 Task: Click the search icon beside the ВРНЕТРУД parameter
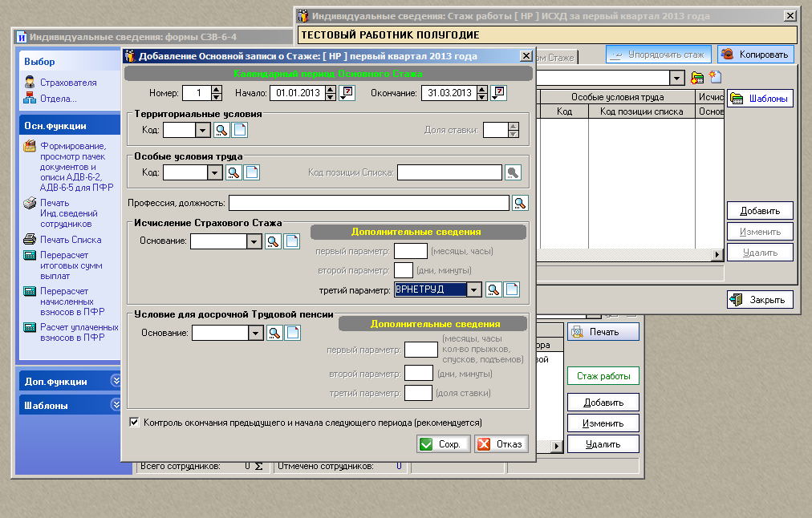494,289
